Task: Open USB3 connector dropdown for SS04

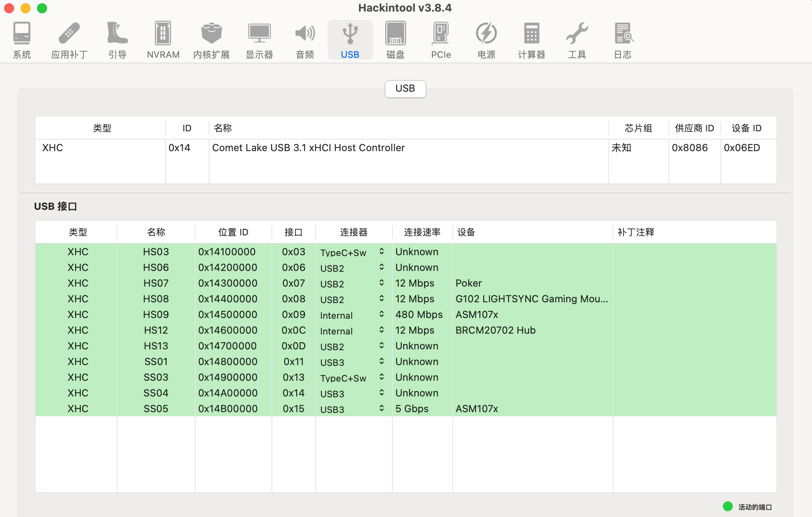Action: (x=353, y=393)
